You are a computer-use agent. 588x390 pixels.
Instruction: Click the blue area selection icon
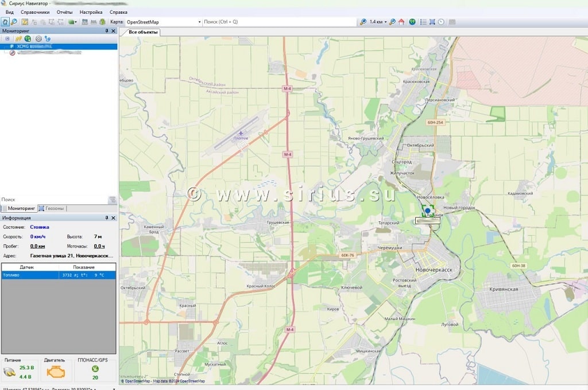pos(432,22)
